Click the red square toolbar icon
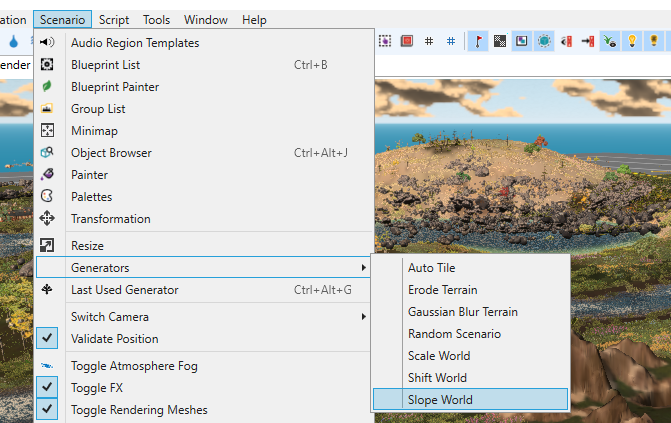The width and height of the screenshot is (671, 423). pos(407,41)
